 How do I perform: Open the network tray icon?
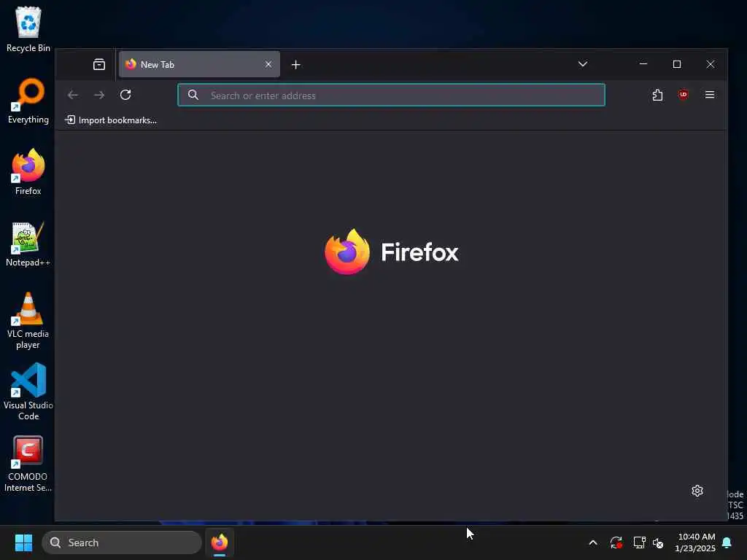click(x=639, y=542)
